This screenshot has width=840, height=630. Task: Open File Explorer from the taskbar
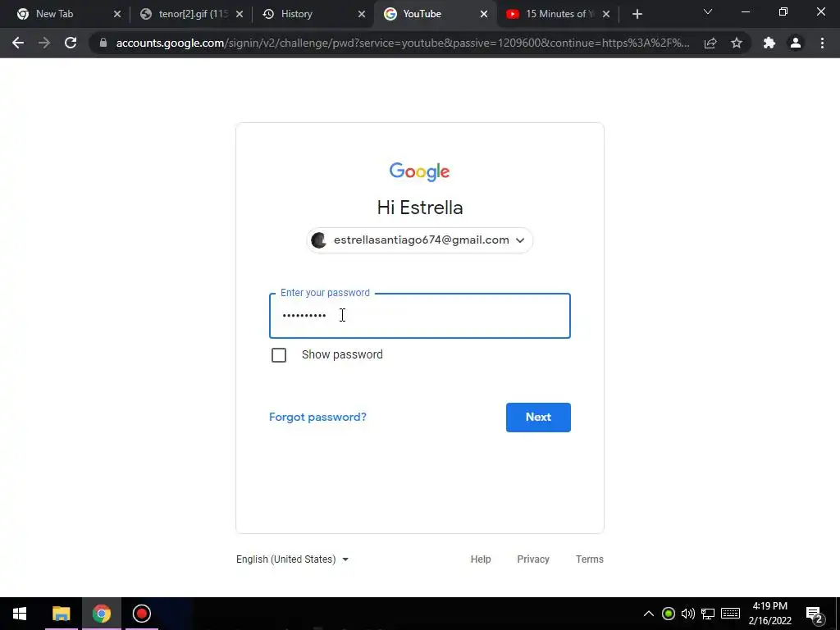point(61,614)
